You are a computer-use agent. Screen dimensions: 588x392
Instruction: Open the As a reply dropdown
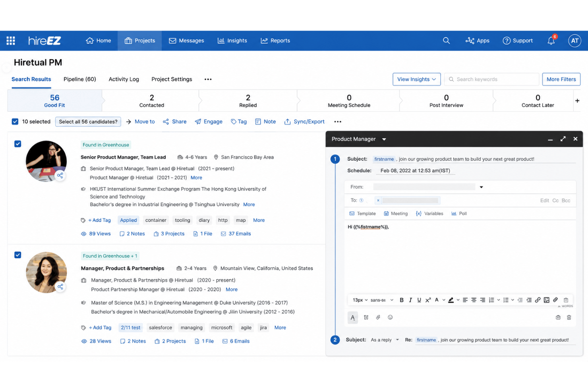(x=385, y=340)
